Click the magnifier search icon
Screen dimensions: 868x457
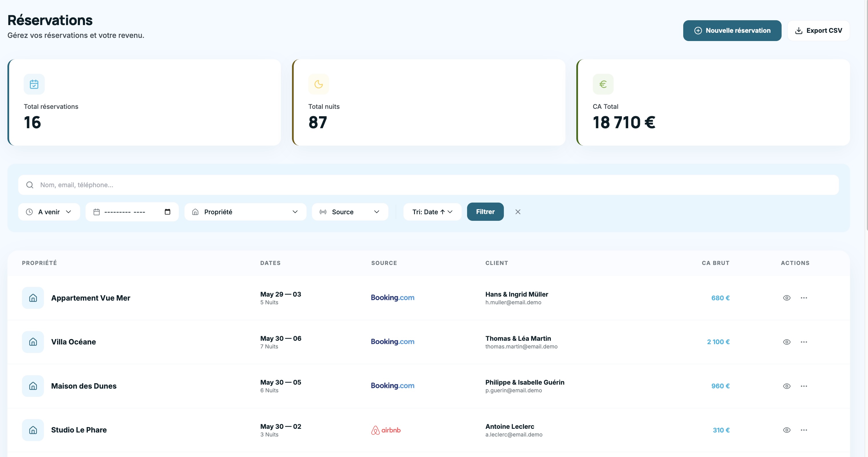tap(30, 185)
